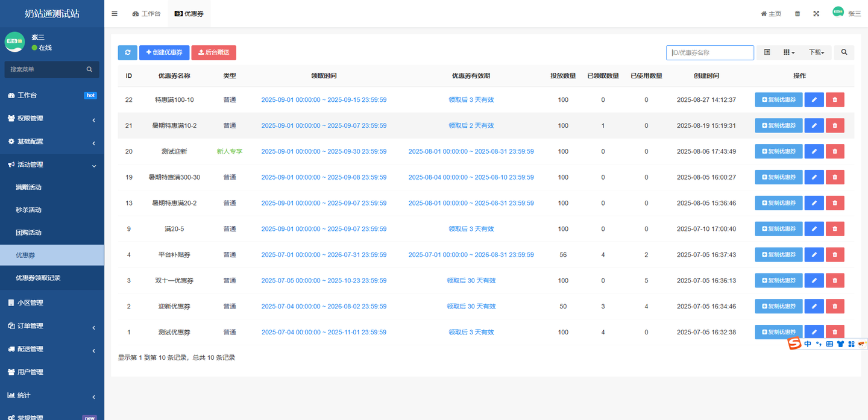Click the magnifier search button in the table toolbar

[x=844, y=52]
